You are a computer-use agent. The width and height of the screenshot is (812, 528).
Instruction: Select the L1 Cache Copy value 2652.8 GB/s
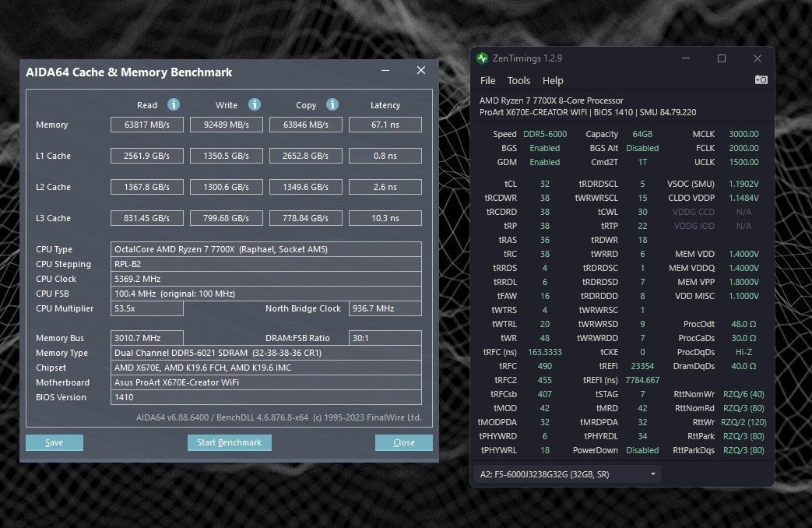click(x=305, y=156)
